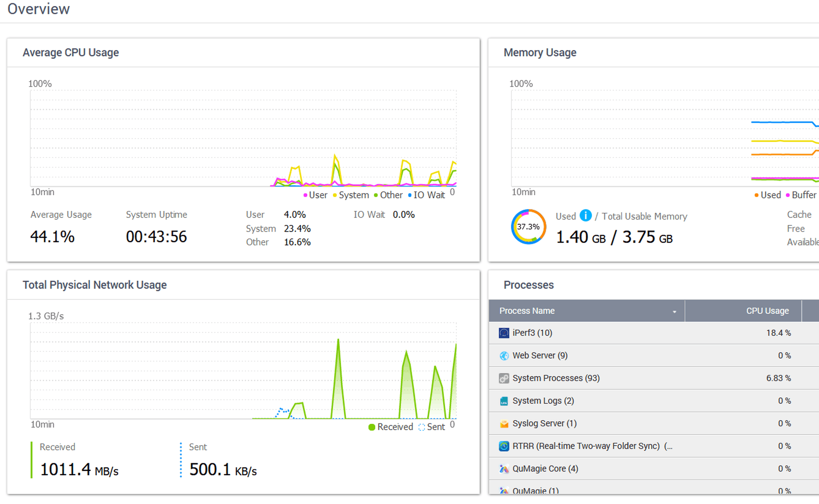Click the network usage area graph
Image resolution: width=819 pixels, height=504 pixels.
(243, 371)
